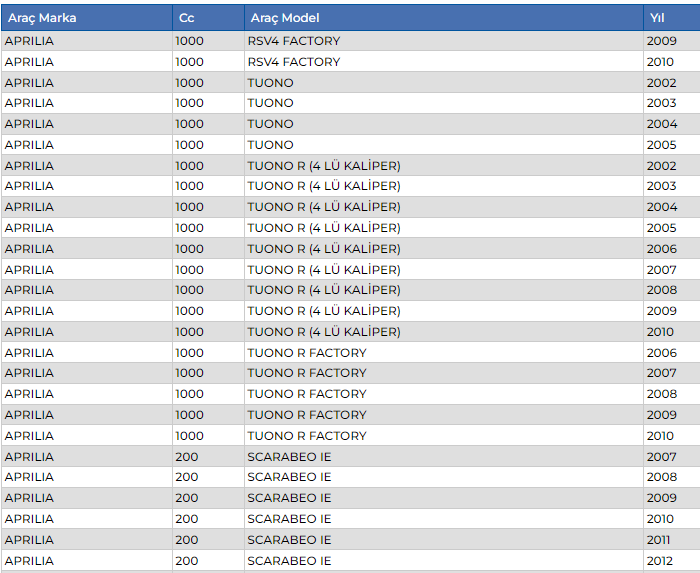Click the Araç Model column header
The image size is (700, 573).
284,18
